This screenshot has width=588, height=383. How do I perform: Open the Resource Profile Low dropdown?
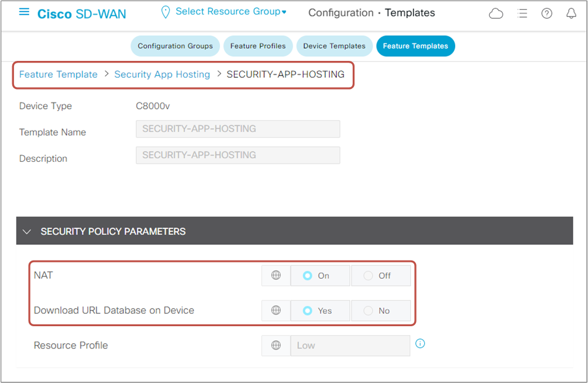350,346
